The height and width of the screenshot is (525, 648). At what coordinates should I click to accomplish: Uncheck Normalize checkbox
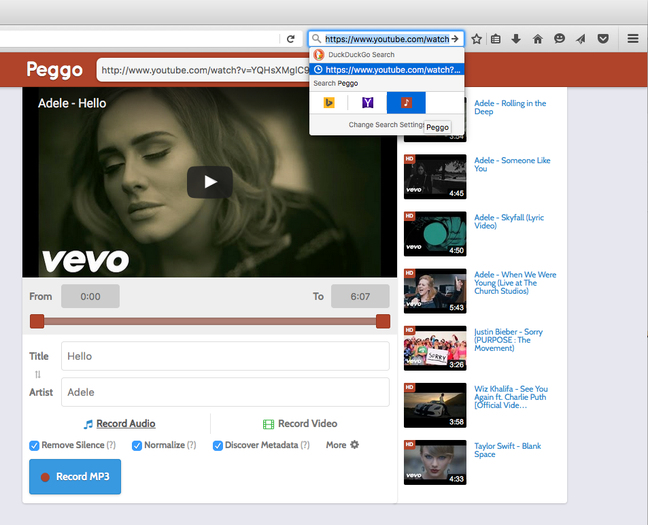pyautogui.click(x=137, y=446)
